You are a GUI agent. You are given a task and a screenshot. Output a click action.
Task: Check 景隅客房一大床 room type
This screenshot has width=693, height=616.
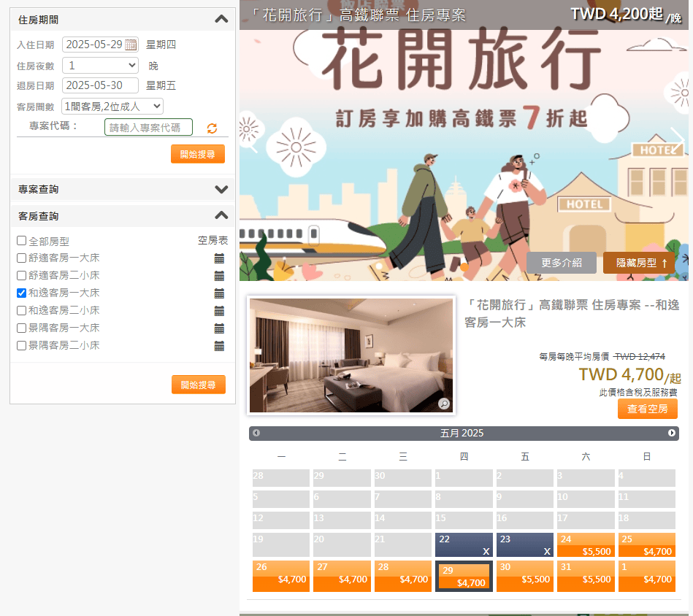pyautogui.click(x=21, y=328)
